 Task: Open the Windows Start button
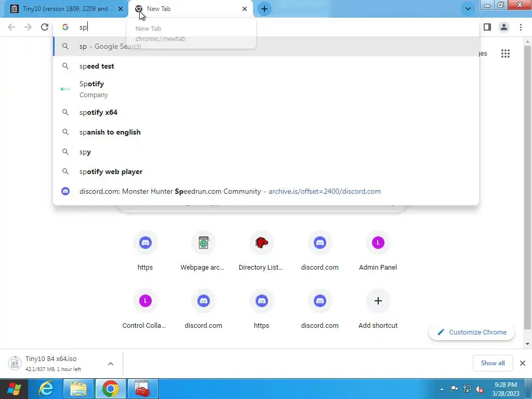point(14,389)
